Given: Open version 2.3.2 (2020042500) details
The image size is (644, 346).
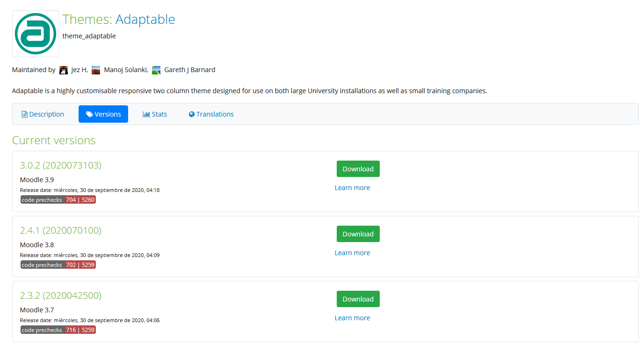Looking at the screenshot, I should 61,295.
